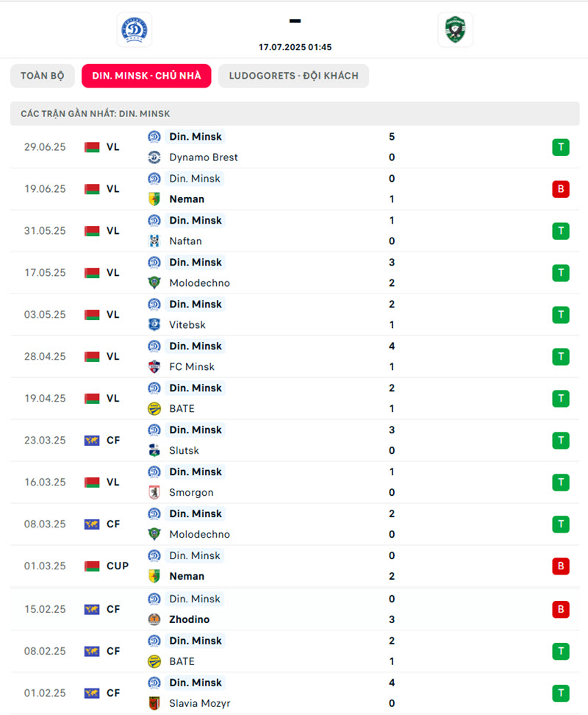
Task: Click the Belarus flag on 29.06.25 row
Action: 92,147
